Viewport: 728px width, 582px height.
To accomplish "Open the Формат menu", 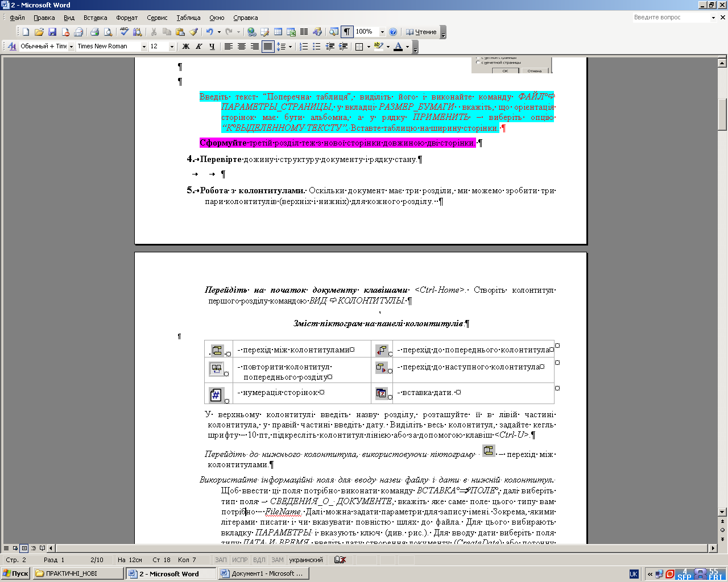I will (127, 18).
